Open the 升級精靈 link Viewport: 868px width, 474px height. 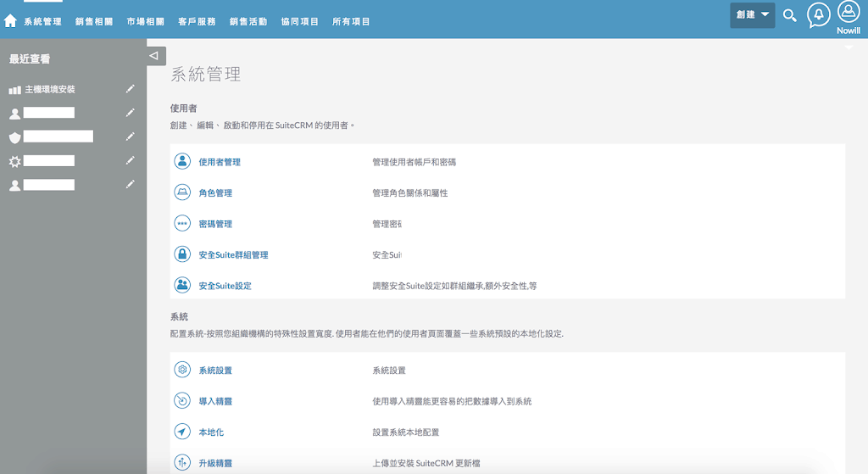[x=215, y=463]
